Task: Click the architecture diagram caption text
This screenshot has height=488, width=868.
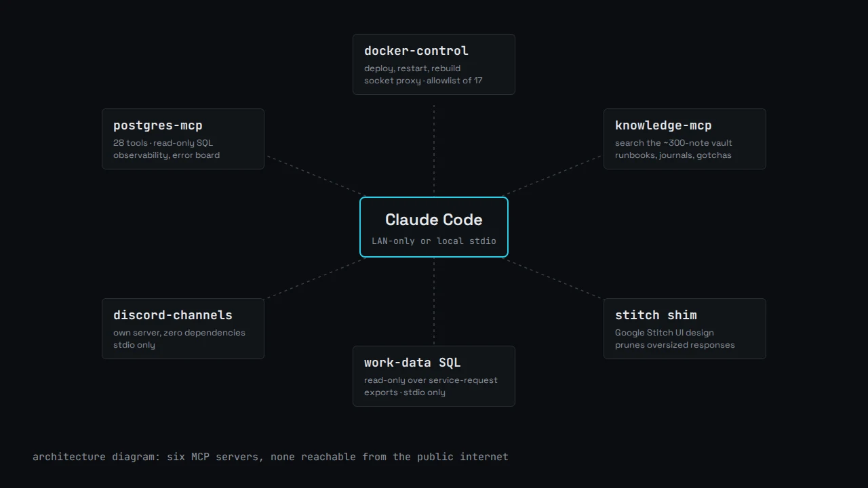Action: [271, 457]
